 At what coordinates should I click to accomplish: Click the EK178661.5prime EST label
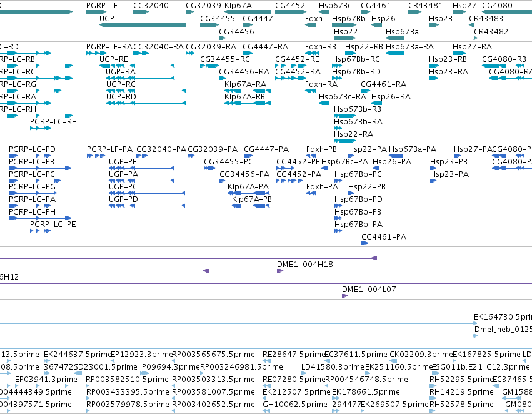click(x=366, y=392)
